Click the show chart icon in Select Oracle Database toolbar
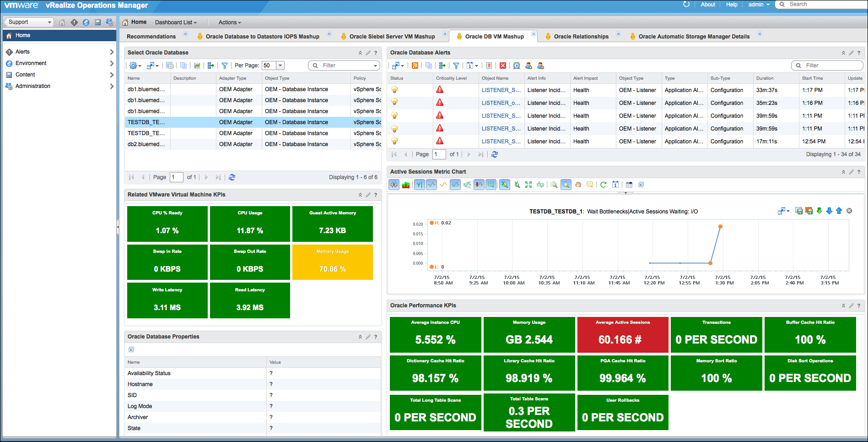Viewport: 868px width, 442px height. pos(197,65)
